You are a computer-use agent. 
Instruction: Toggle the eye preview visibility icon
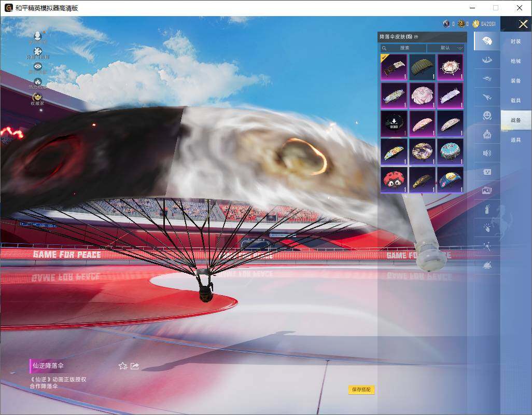(x=38, y=66)
